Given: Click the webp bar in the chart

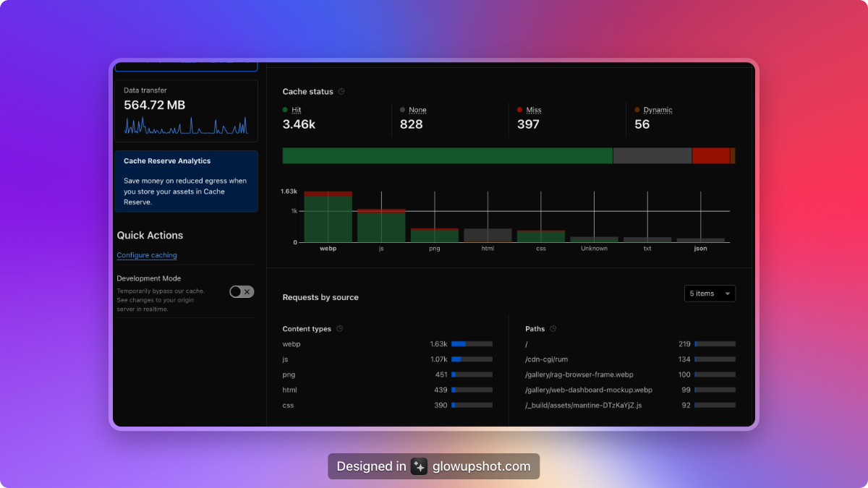Looking at the screenshot, I should click(x=328, y=218).
